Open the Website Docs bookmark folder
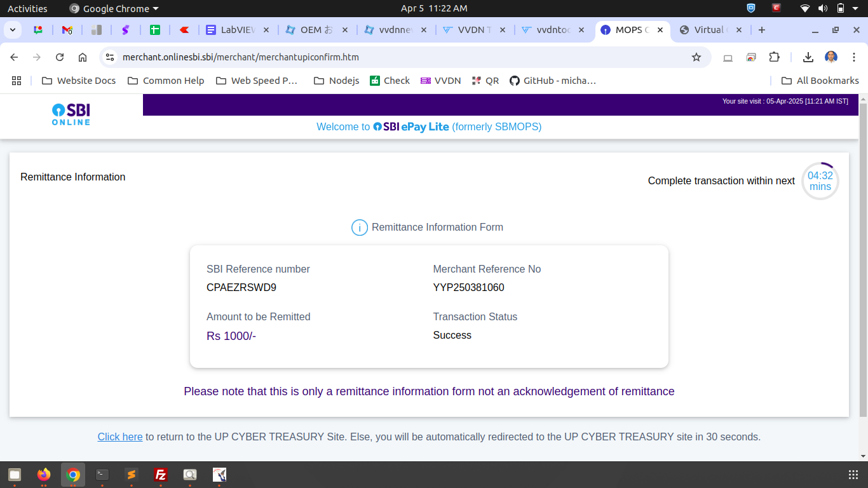This screenshot has height=488, width=868. click(79, 81)
